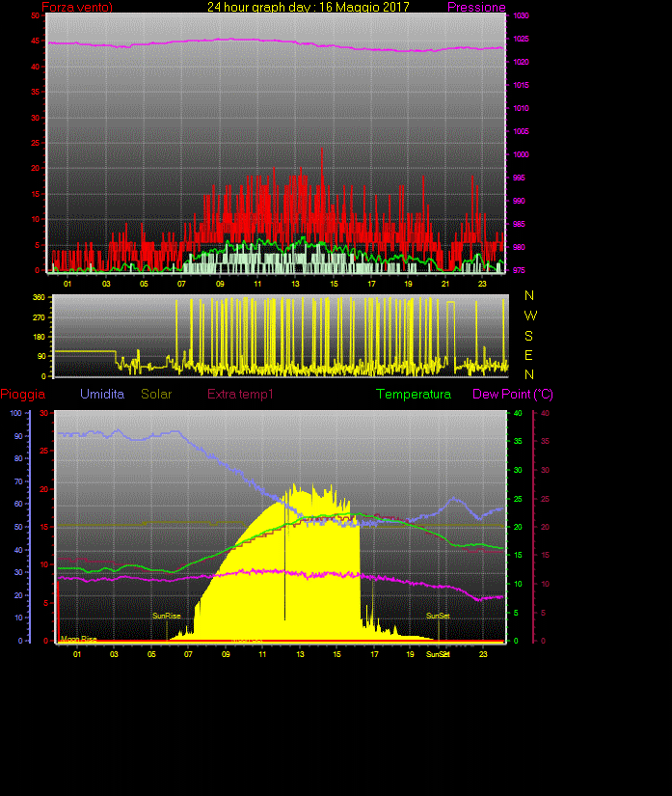Click the "1030" value on Pressione axis
Viewport: 672px width, 796px height.
pyautogui.click(x=521, y=15)
